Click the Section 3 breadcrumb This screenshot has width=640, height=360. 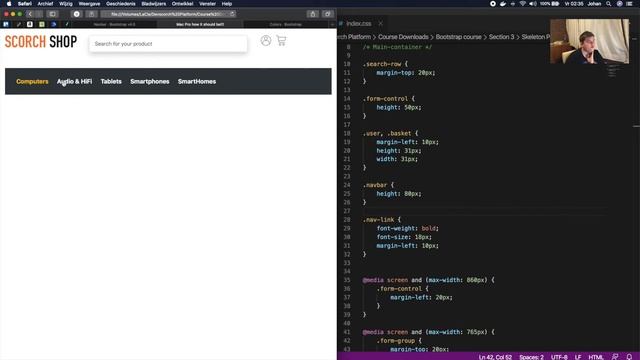pos(501,37)
